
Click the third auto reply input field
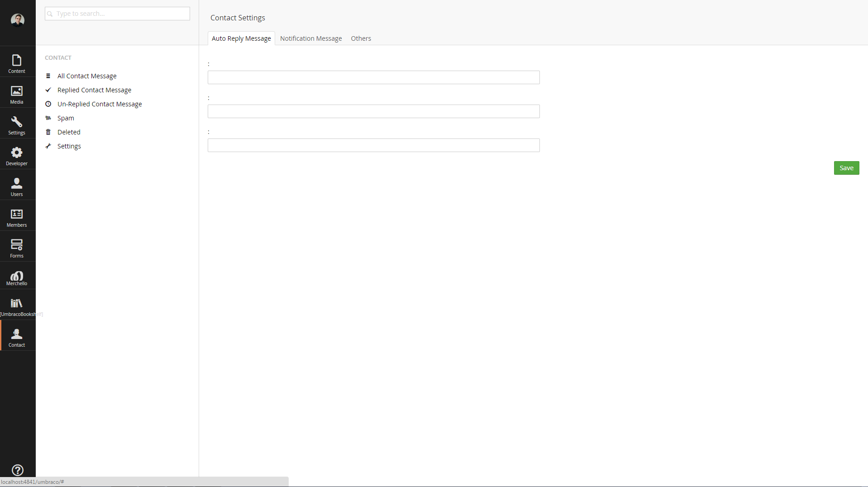373,145
